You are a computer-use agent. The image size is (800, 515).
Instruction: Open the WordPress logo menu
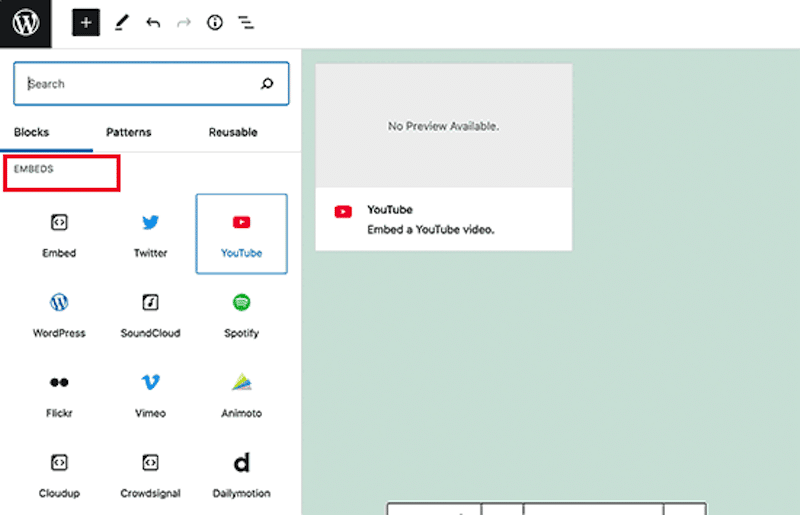click(26, 23)
